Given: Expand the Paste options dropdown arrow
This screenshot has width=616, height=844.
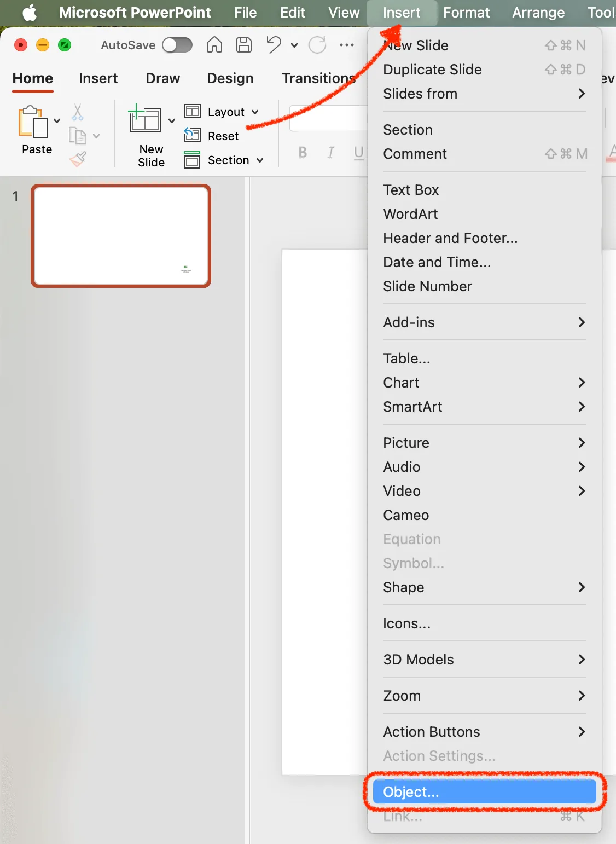Looking at the screenshot, I should tap(57, 120).
